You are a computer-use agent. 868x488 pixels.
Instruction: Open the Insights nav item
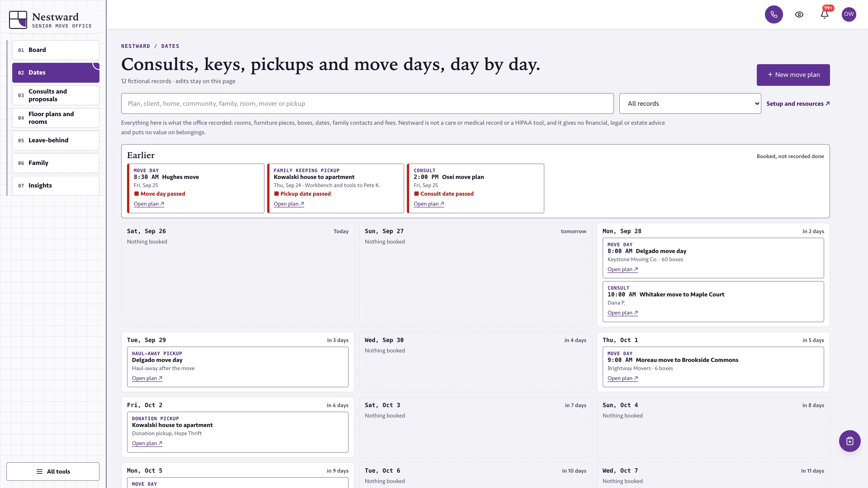[x=56, y=185]
